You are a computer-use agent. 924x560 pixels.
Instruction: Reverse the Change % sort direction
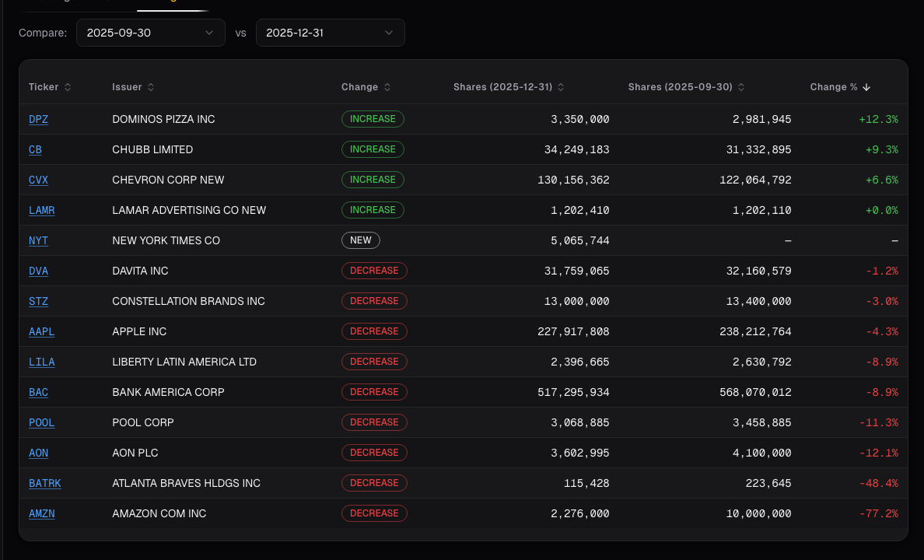[x=840, y=87]
